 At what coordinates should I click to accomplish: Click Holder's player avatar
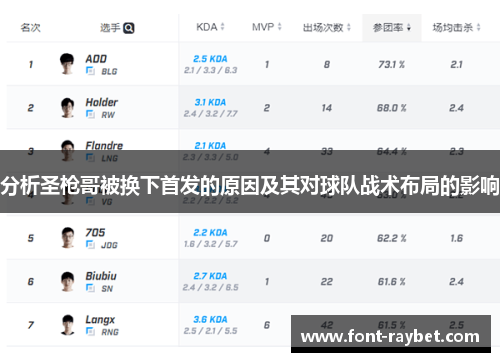(x=68, y=107)
